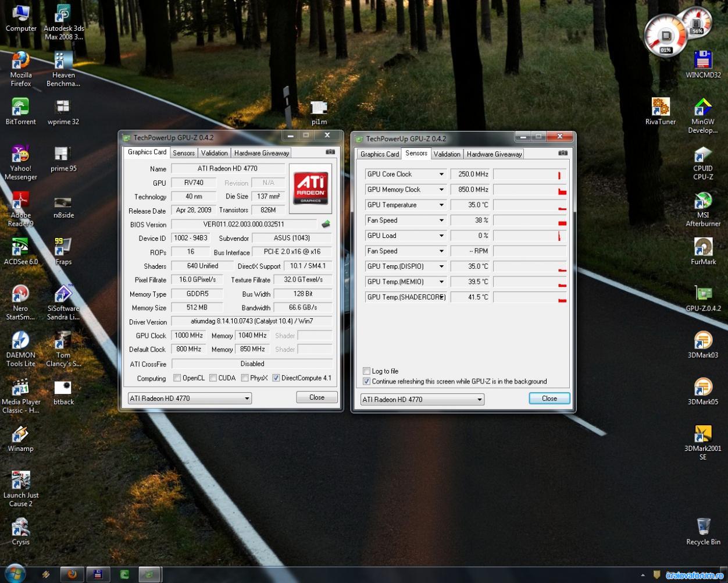Click the CPU meter desktop gadget
Screen dimensions: 728x583
tap(666, 36)
